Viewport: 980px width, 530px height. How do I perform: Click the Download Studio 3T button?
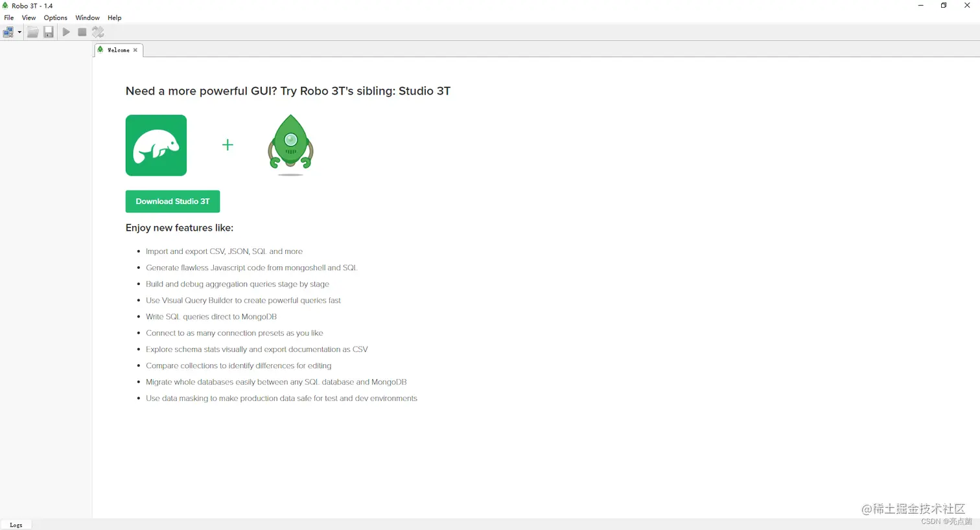pos(172,202)
